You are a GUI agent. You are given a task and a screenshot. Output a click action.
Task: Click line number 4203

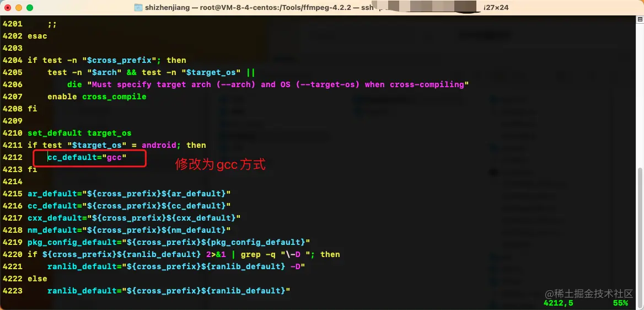click(x=12, y=48)
